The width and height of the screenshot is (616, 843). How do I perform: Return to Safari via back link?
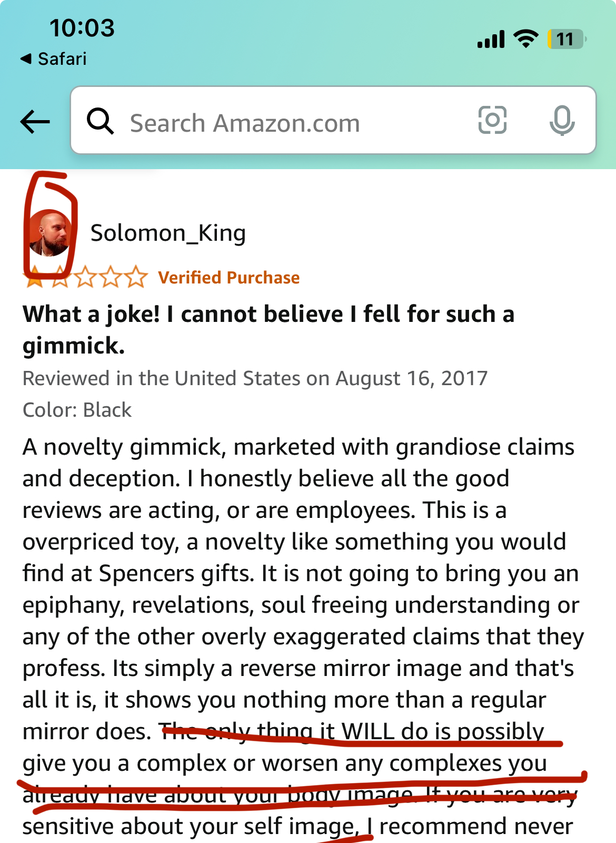coord(53,58)
